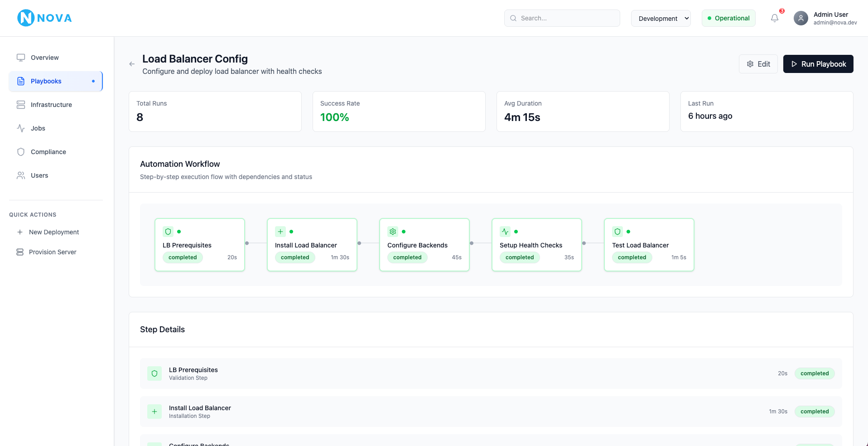Open the Development environment dropdown

click(661, 18)
